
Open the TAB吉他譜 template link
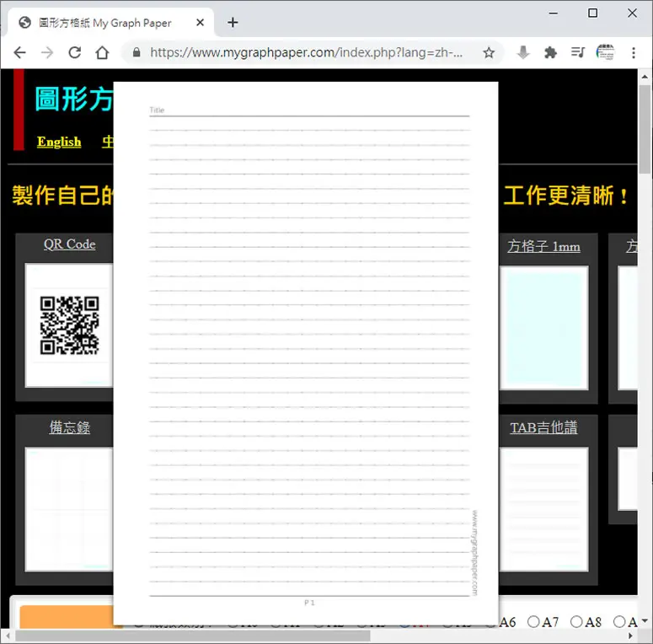(544, 427)
